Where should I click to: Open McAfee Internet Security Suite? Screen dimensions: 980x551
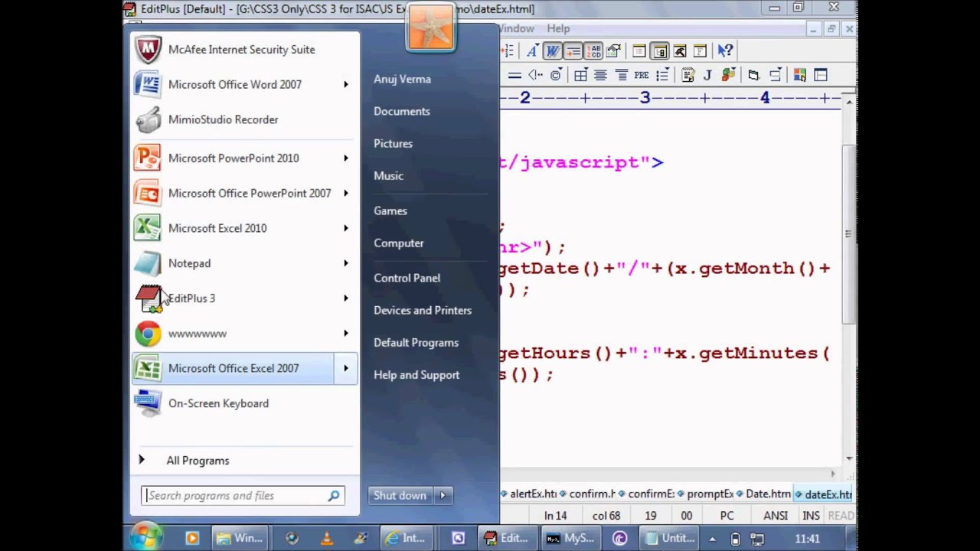(x=244, y=50)
